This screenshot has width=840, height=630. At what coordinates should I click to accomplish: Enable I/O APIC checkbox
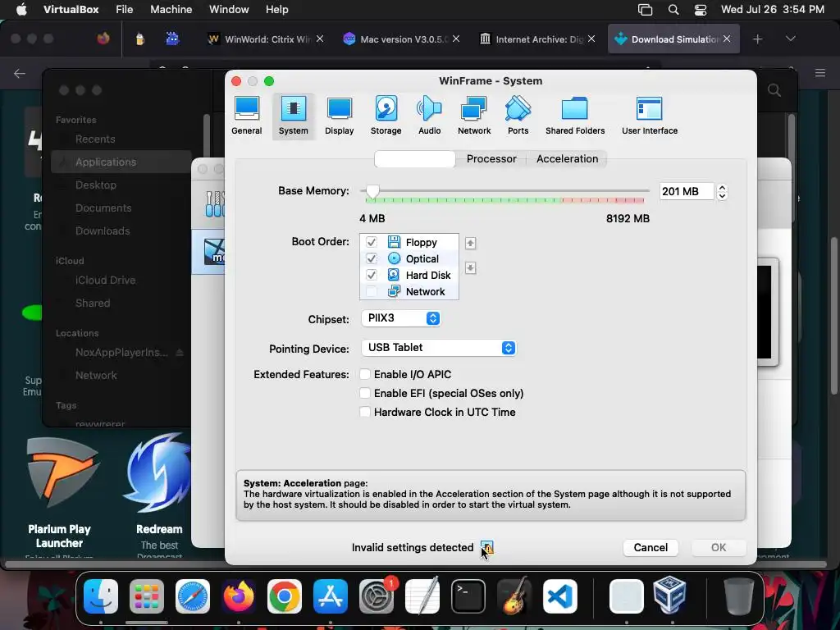pyautogui.click(x=365, y=374)
